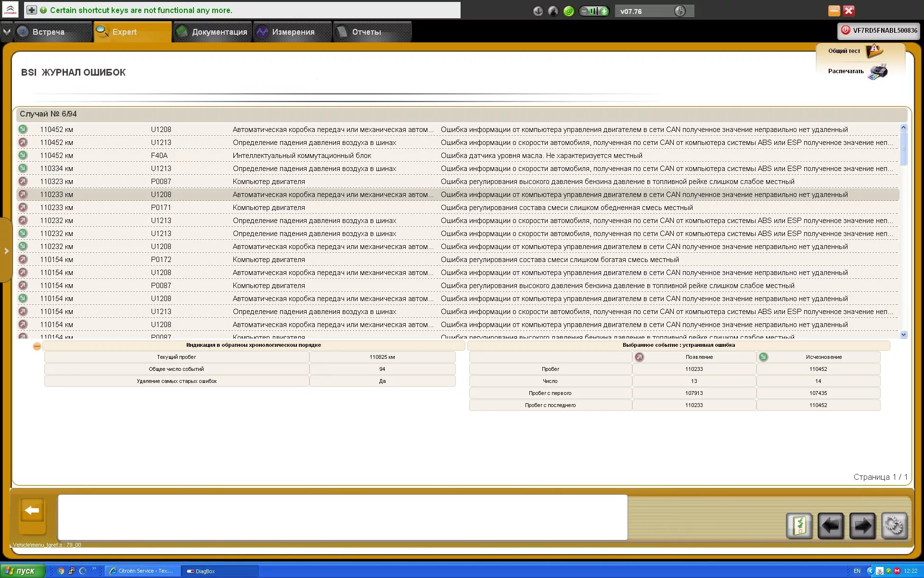Click status icon of the F40A row
Image resolution: width=924 pixels, height=578 pixels.
tap(23, 155)
